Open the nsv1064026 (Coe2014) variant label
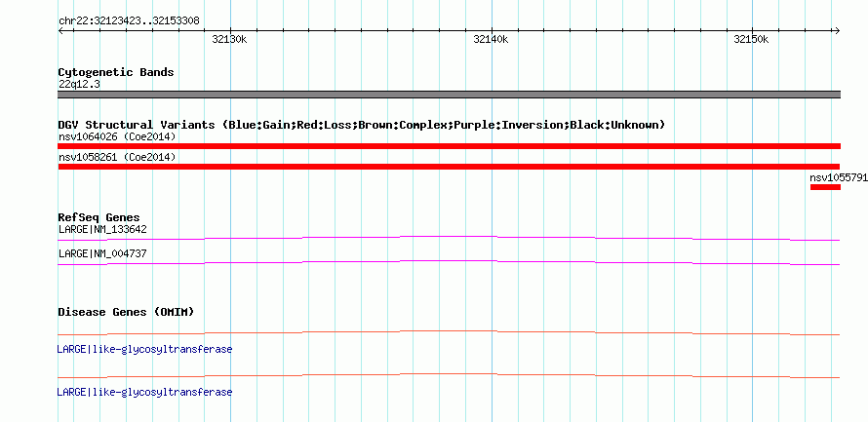 pyautogui.click(x=117, y=136)
